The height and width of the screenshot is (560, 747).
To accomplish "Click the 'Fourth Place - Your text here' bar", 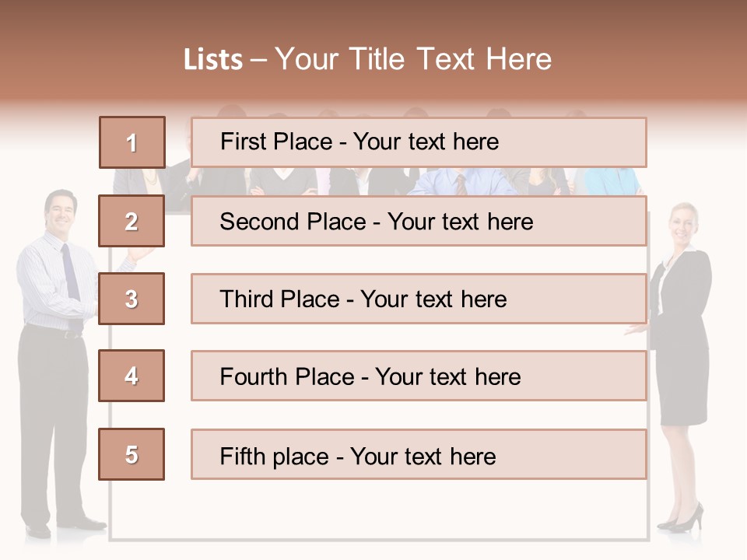I will click(x=419, y=376).
